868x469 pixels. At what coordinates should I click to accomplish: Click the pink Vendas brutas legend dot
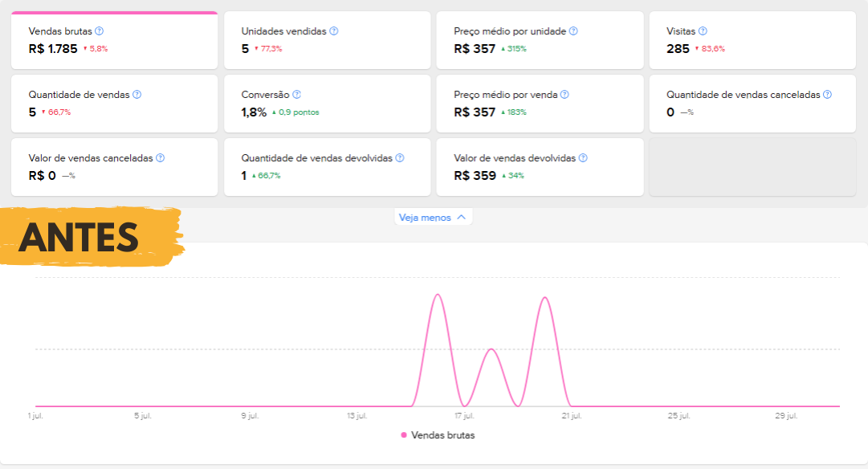[x=404, y=435]
